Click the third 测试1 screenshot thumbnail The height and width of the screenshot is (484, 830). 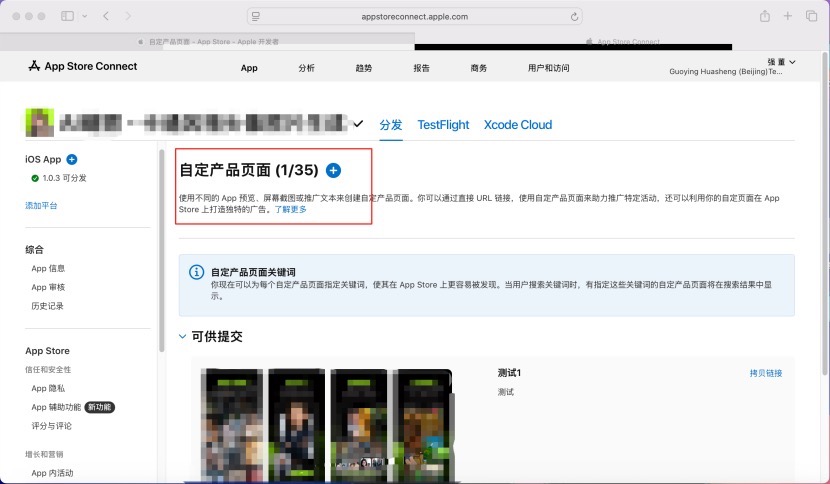358,425
